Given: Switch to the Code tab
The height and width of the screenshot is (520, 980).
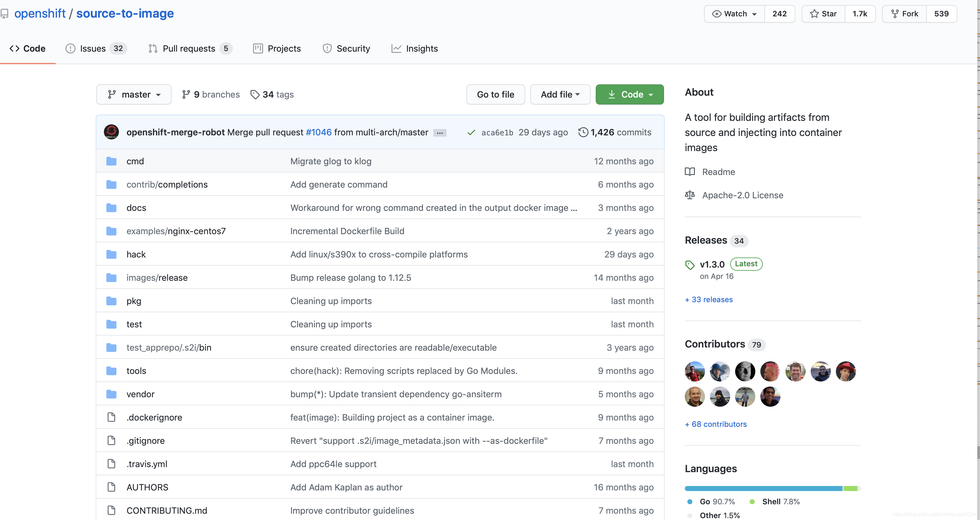Looking at the screenshot, I should pyautogui.click(x=27, y=49).
